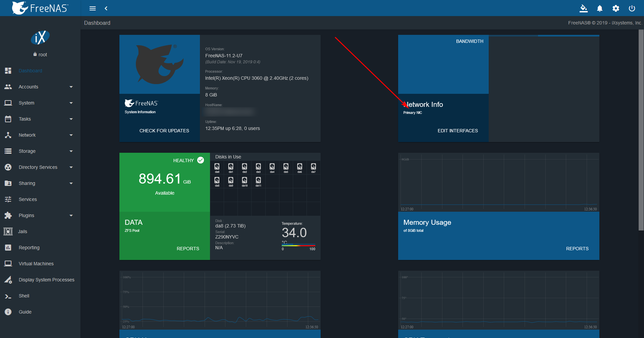The height and width of the screenshot is (338, 644).
Task: Click the Sharing folder icon
Action: click(8, 183)
